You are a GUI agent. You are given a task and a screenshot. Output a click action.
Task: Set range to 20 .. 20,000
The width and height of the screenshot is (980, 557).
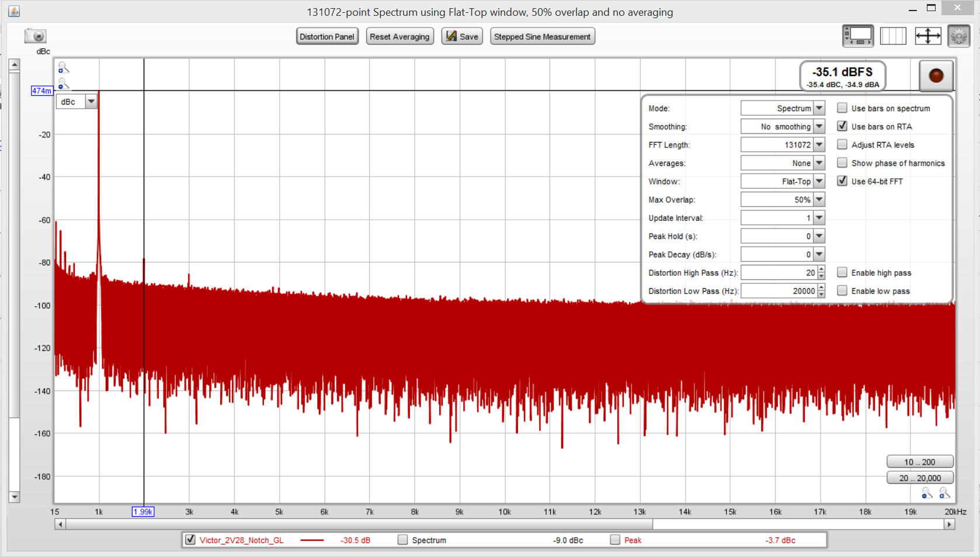920,478
